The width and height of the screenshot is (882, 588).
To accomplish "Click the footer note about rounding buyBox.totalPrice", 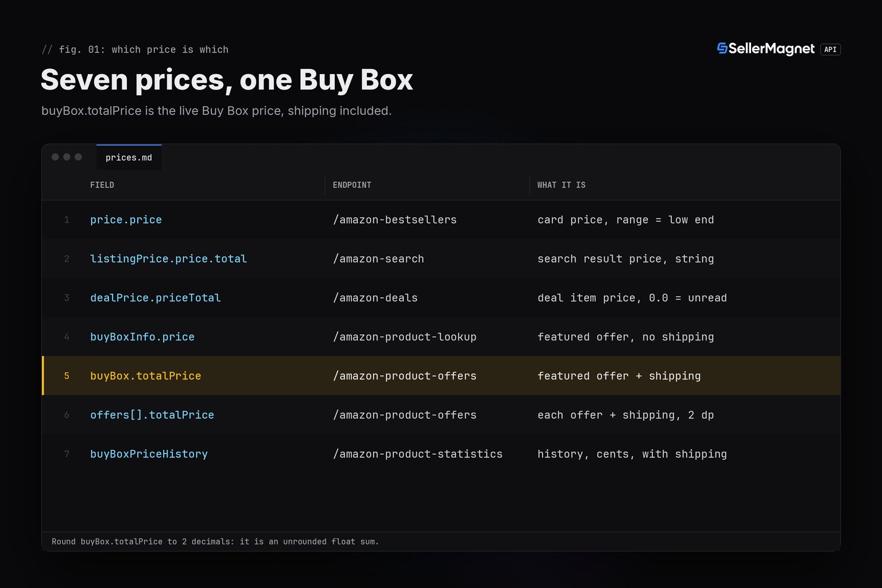I will pos(215,541).
